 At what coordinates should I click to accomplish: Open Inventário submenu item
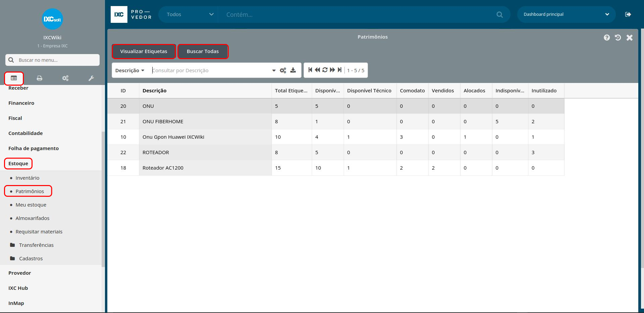(x=28, y=178)
